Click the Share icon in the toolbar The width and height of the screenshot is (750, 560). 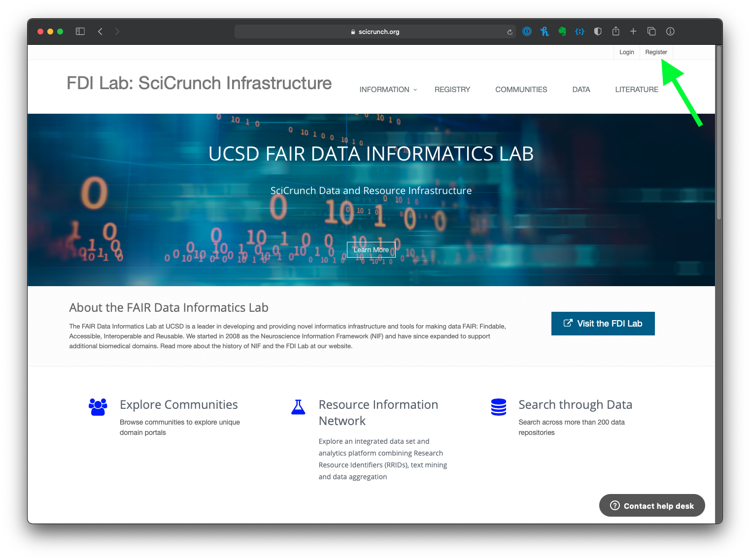tap(615, 31)
